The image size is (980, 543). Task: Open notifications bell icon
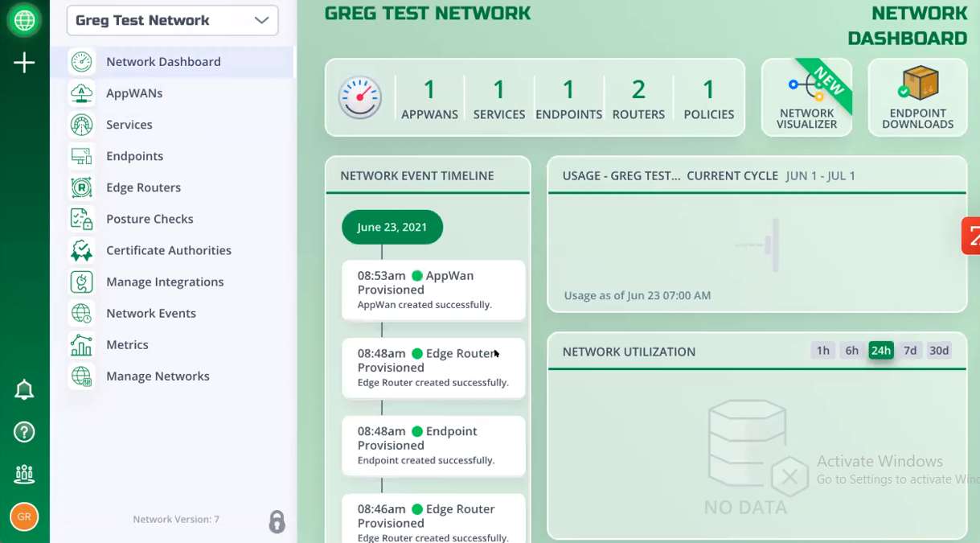coord(24,390)
